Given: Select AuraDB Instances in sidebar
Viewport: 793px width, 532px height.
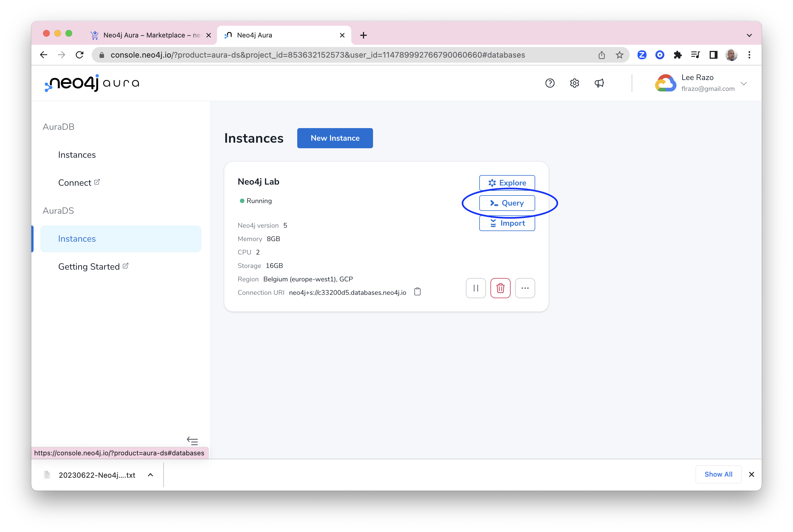Looking at the screenshot, I should tap(77, 155).
